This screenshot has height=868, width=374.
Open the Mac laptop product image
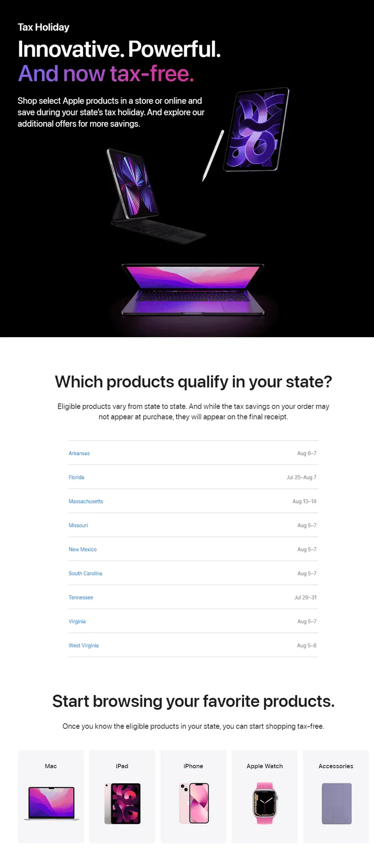click(x=51, y=804)
